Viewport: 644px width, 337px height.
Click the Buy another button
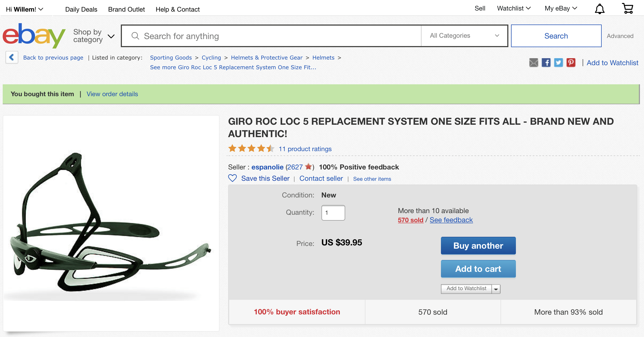478,246
